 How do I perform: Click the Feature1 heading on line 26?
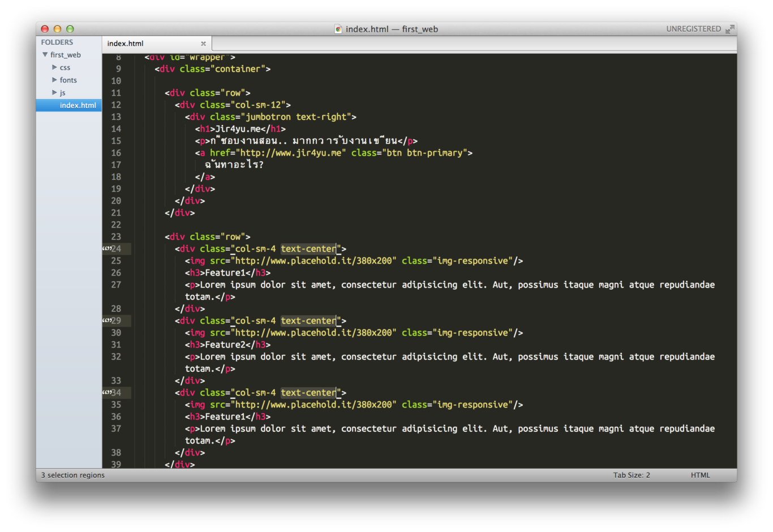(x=225, y=273)
